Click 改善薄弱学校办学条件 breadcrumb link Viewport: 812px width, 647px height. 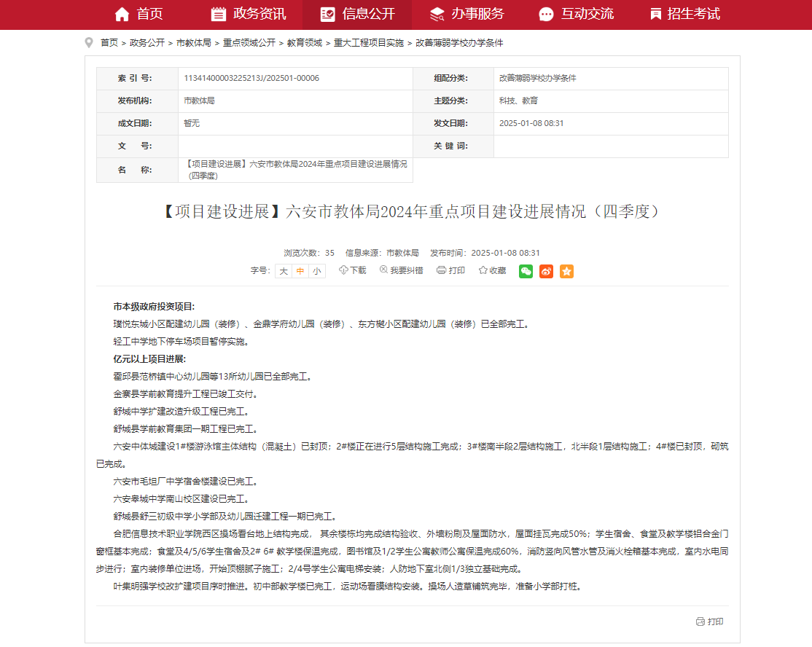point(459,43)
